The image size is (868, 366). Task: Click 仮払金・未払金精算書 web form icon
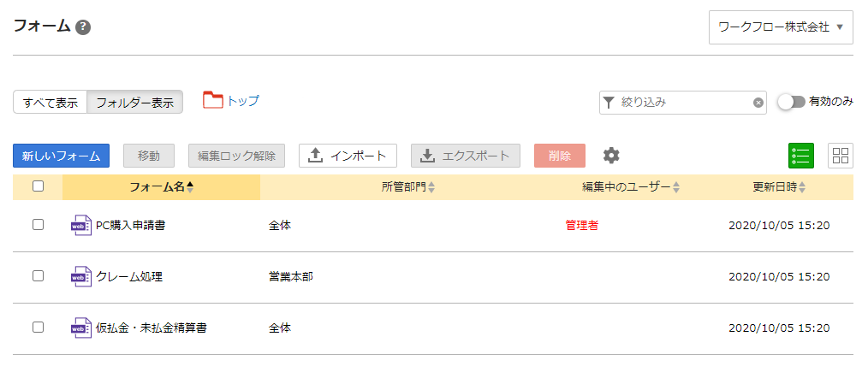tap(81, 328)
